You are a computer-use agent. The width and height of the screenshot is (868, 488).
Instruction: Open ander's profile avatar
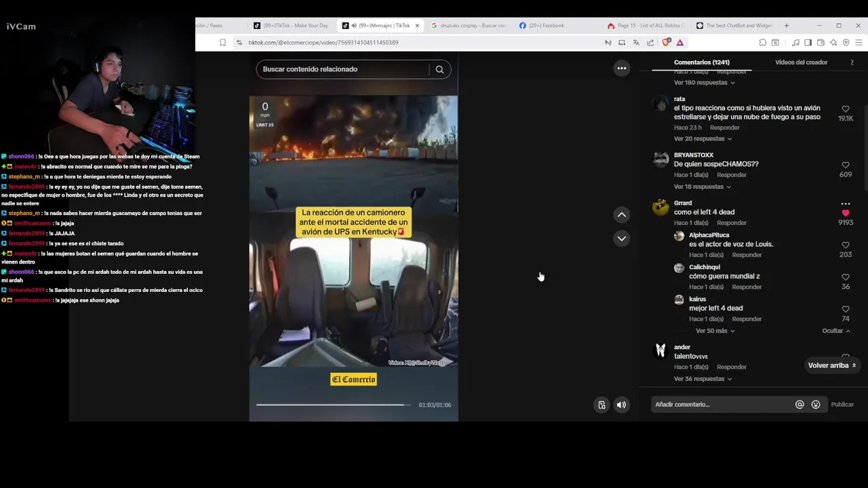[x=660, y=351]
